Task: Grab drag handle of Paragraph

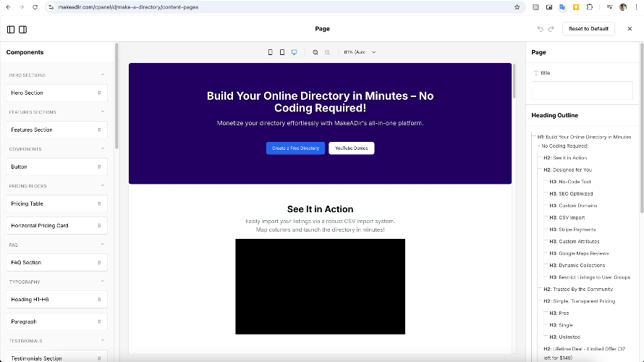Action: coord(99,321)
